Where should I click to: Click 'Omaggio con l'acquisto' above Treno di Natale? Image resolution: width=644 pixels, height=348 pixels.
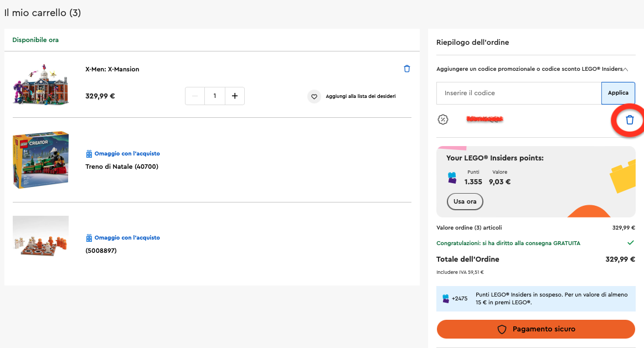click(127, 153)
